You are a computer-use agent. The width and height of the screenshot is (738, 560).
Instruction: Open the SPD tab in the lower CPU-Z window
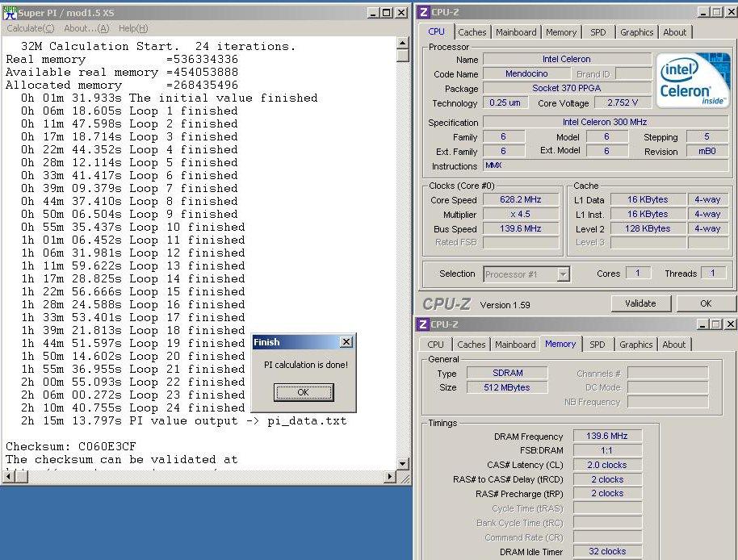[598, 345]
